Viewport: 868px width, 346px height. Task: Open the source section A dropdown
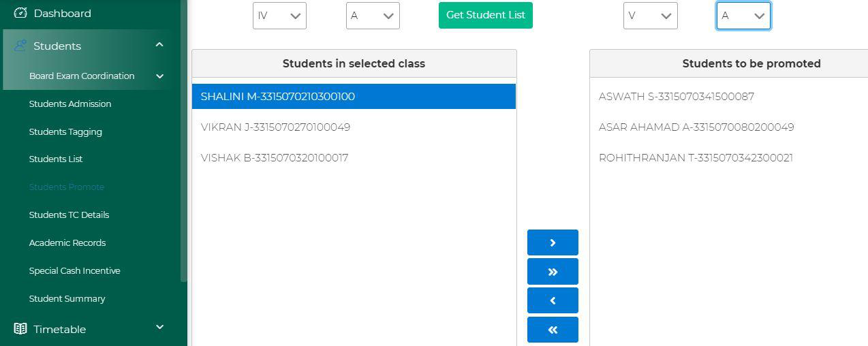[373, 16]
